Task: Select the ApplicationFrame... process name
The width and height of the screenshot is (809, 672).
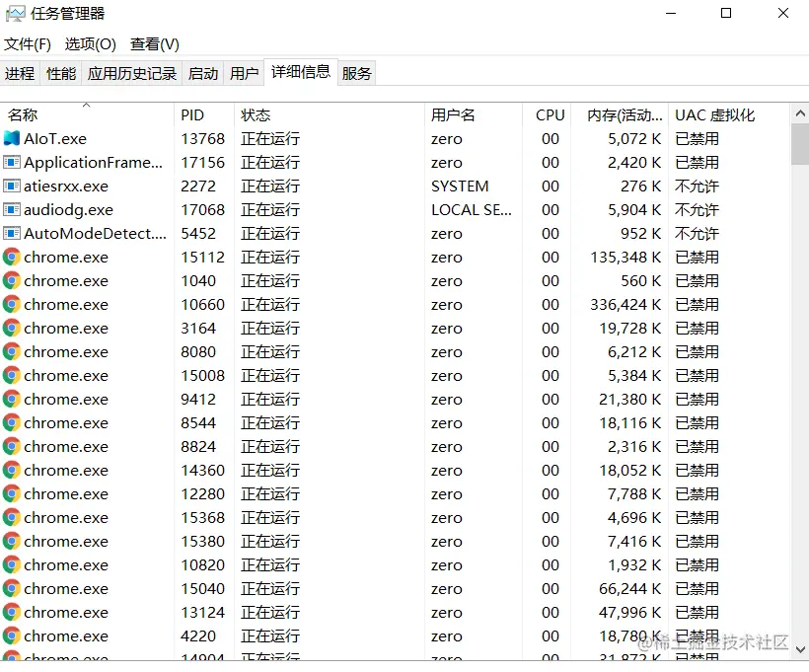Action: [x=94, y=163]
